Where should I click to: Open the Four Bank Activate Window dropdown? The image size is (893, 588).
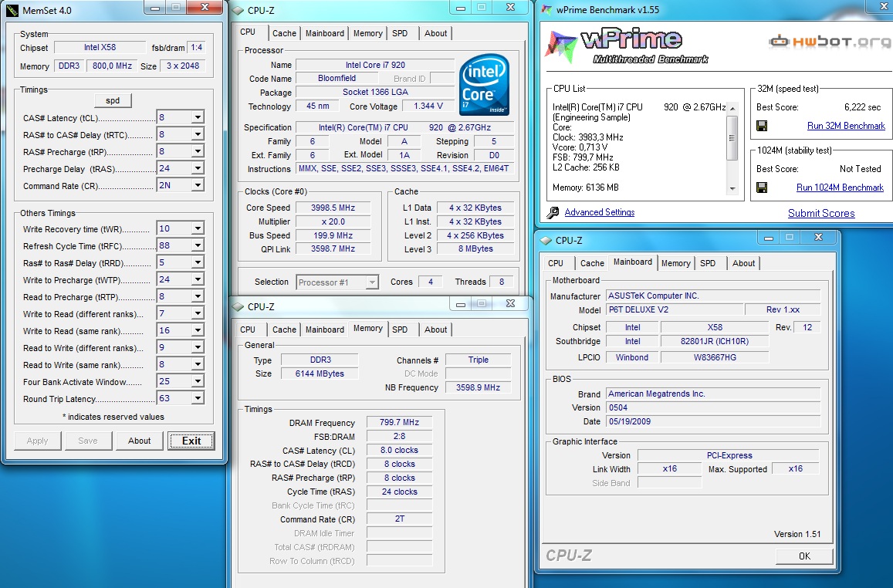(x=197, y=381)
